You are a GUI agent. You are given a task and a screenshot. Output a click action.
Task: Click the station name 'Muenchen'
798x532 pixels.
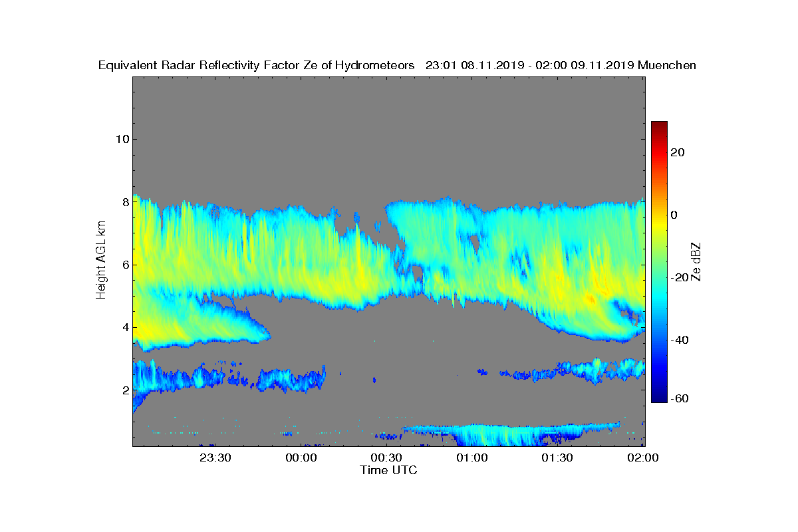coord(666,65)
